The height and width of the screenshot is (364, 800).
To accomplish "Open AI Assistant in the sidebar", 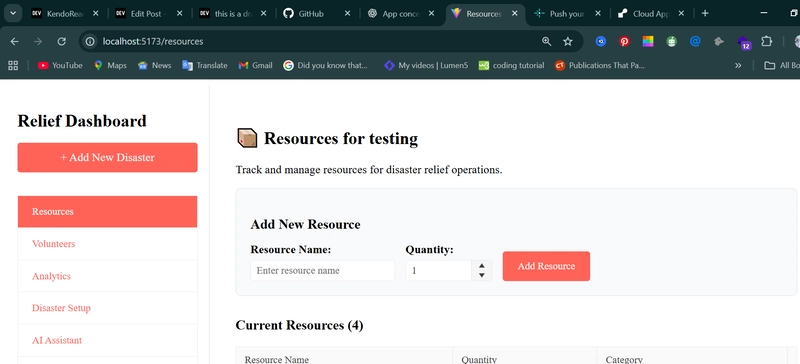I will [x=107, y=340].
